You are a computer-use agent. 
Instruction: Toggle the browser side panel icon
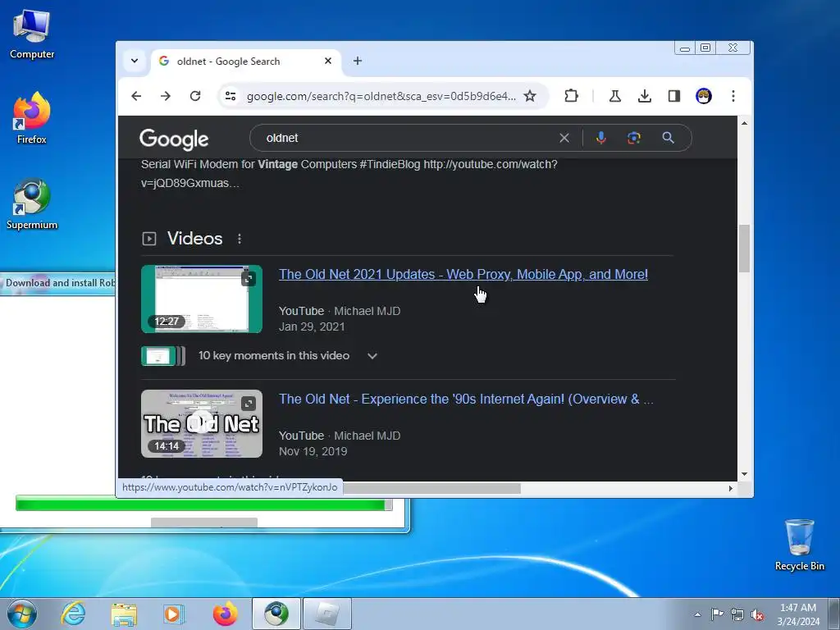(x=674, y=96)
